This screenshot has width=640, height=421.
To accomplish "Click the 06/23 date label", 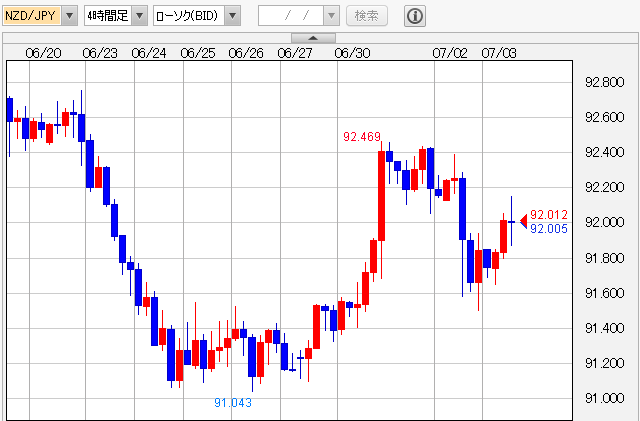I will tap(100, 53).
